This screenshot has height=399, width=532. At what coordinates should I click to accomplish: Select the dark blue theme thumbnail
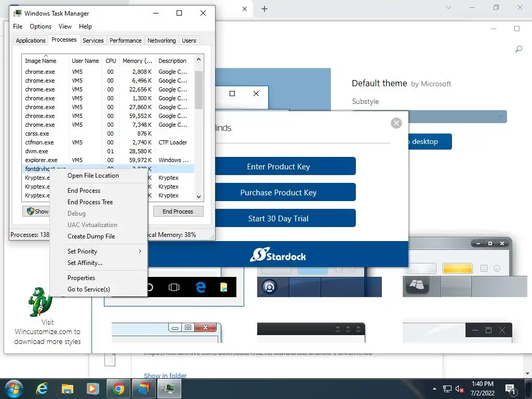pyautogui.click(x=320, y=282)
